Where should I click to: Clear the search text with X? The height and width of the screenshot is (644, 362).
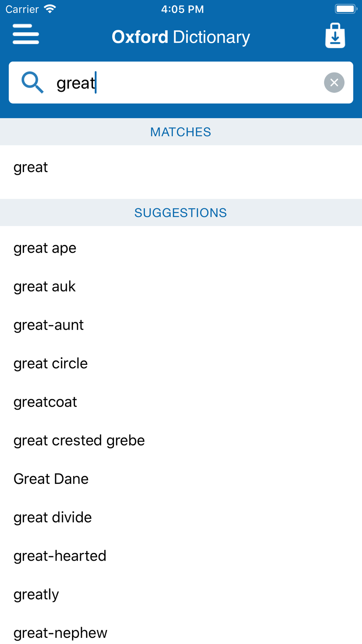point(334,83)
